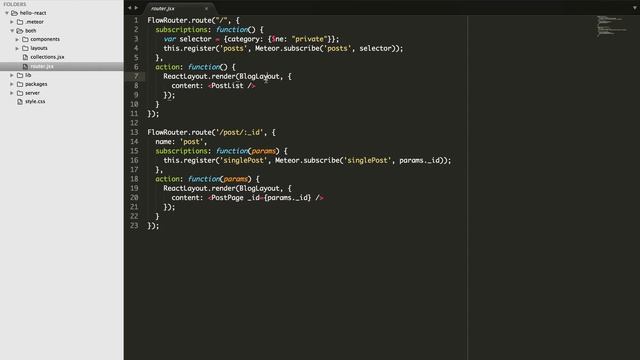Click the "private" string on line 3

(x=309, y=39)
